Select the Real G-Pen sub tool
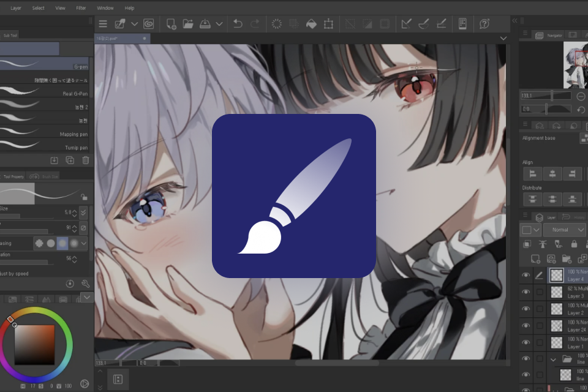 click(44, 91)
